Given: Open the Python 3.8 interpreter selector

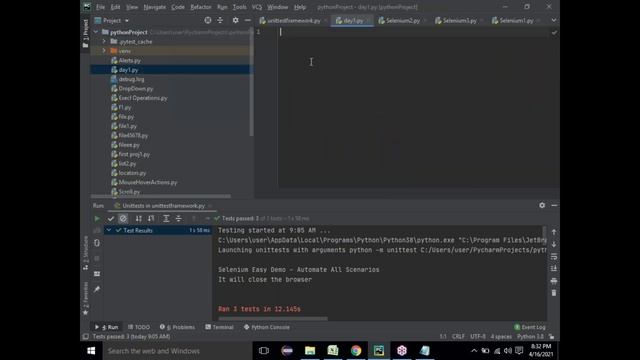Looking at the screenshot, I should [x=530, y=337].
